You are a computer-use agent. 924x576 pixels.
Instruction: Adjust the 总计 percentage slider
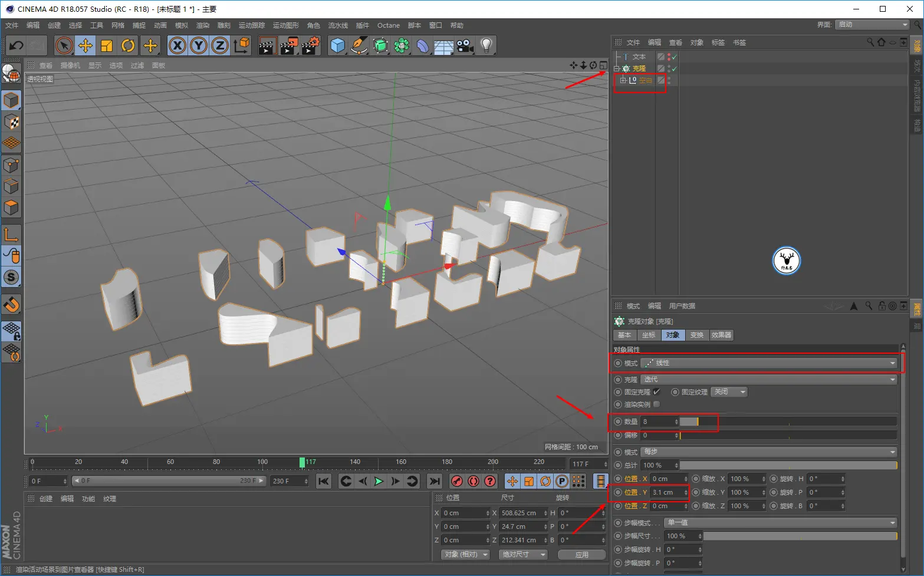coord(788,465)
